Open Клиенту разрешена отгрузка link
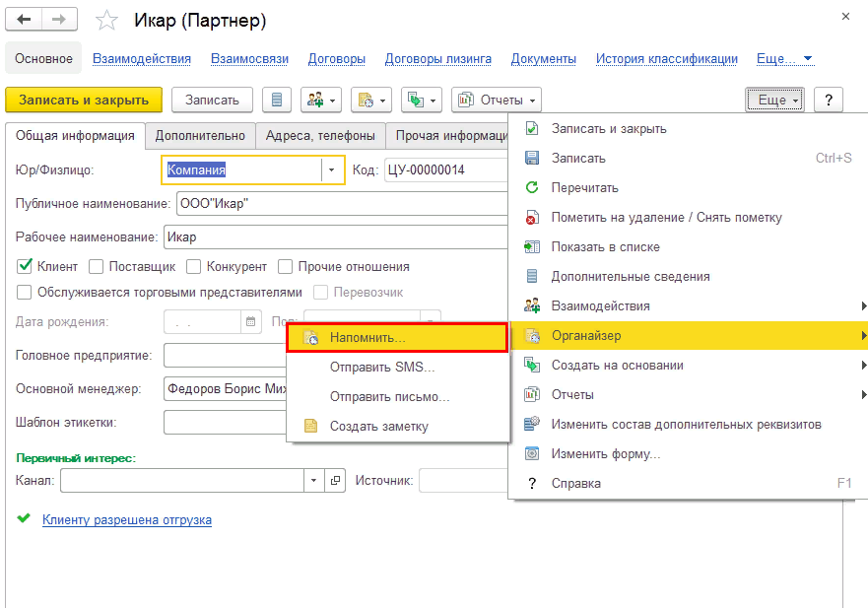Screen dimensions: 868x608 [x=126, y=519]
